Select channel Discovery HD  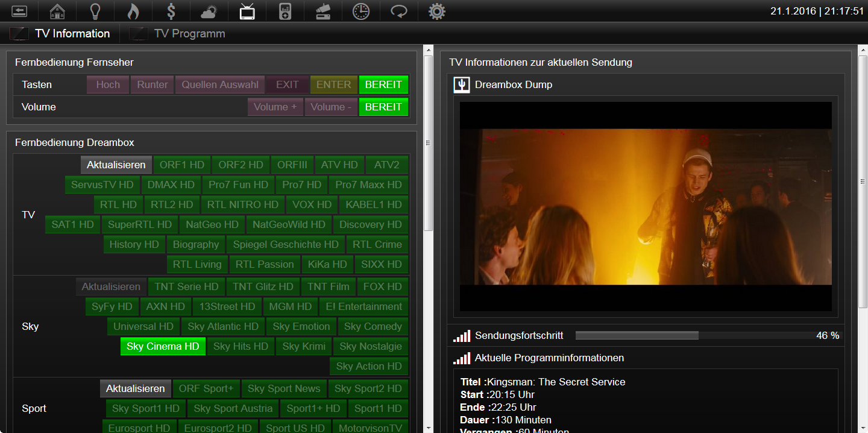(x=371, y=225)
